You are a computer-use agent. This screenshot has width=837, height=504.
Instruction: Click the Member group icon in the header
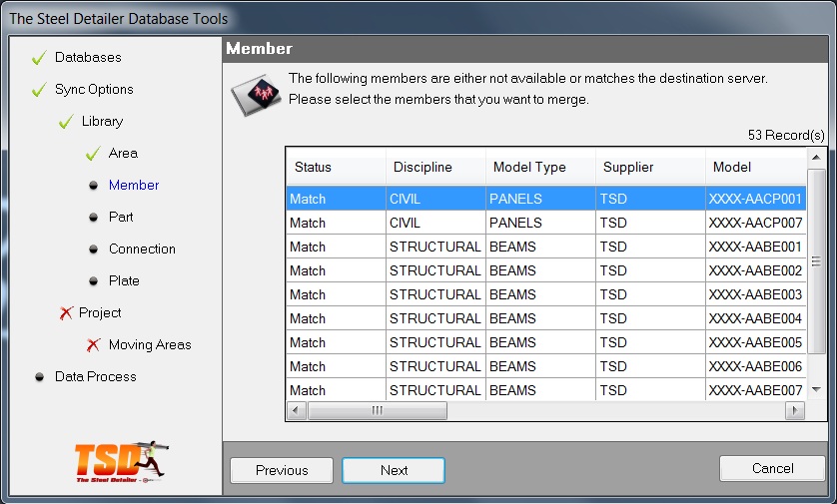(257, 95)
